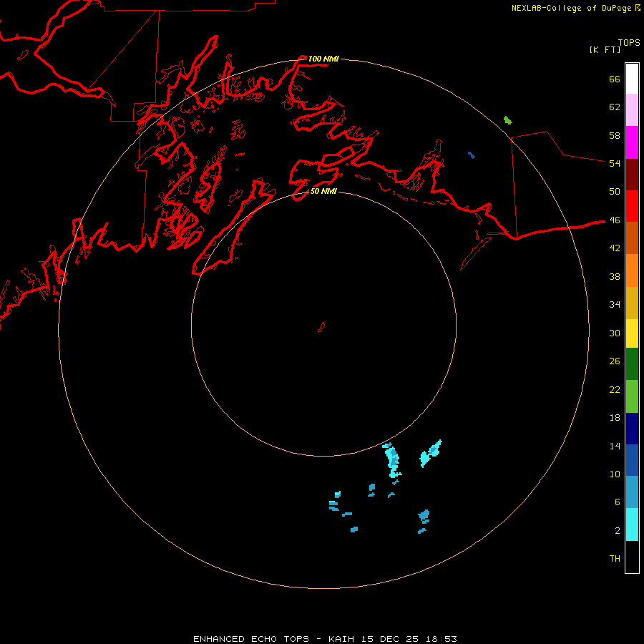The image size is (644, 644).
Task: Select the bright red 50 kft swatch
Action: 632,206
